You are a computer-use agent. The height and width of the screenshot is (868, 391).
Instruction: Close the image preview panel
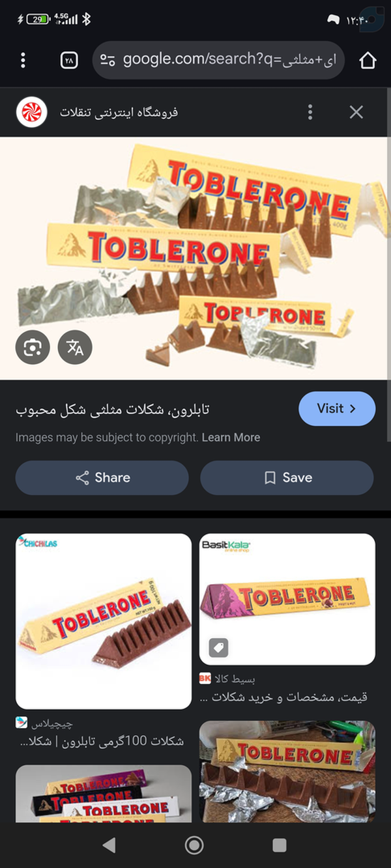[356, 112]
